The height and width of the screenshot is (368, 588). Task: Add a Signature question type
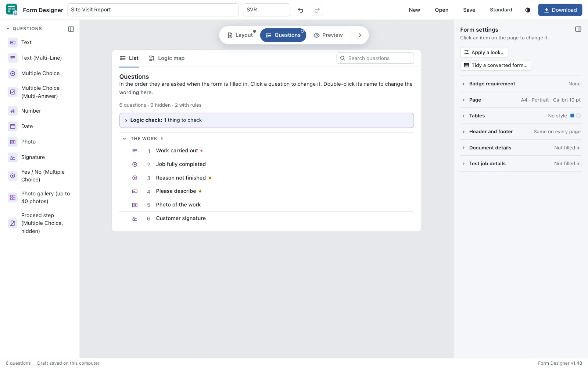(x=40, y=157)
